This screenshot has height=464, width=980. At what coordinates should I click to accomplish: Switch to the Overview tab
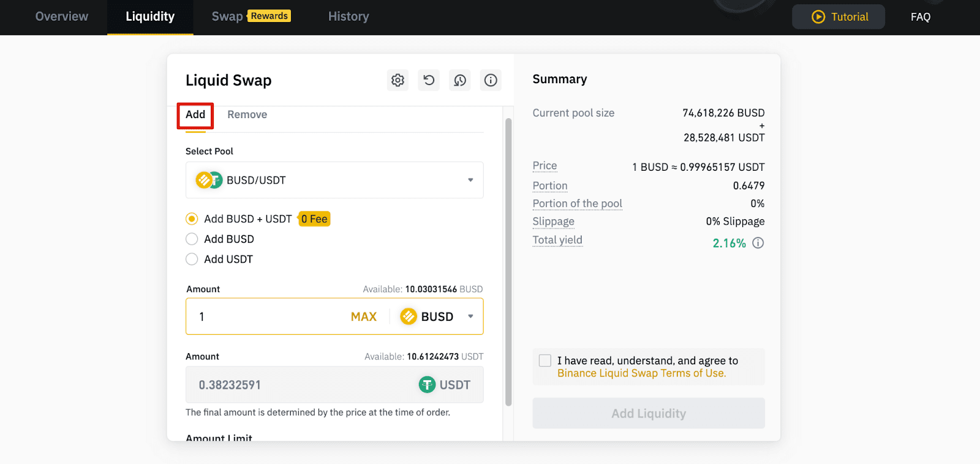coord(62,17)
